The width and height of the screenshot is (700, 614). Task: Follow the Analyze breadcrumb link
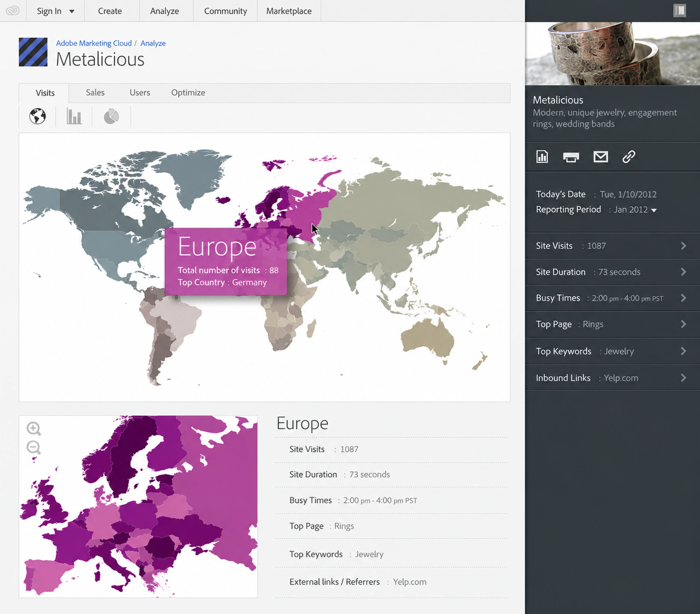pyautogui.click(x=153, y=43)
